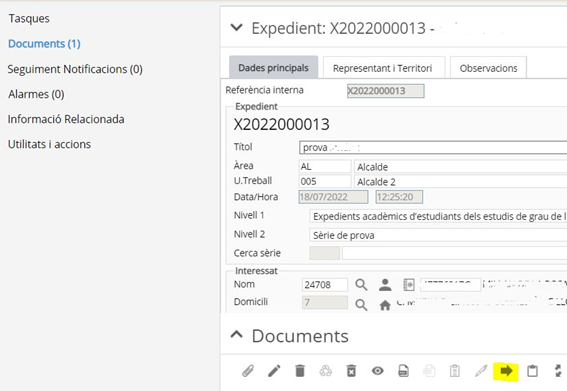The width and height of the screenshot is (567, 391).
Task: Click the trash bin with X icon
Action: (x=351, y=371)
